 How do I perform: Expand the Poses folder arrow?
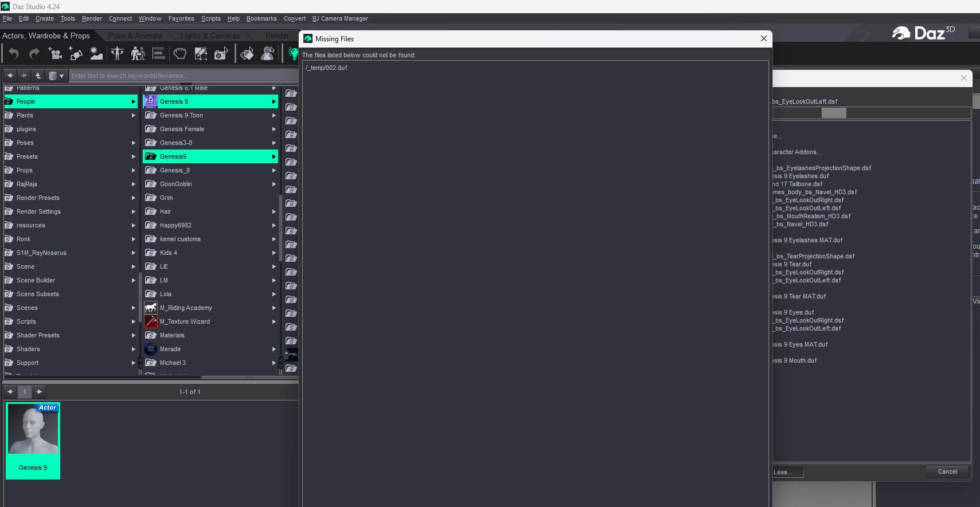point(134,143)
